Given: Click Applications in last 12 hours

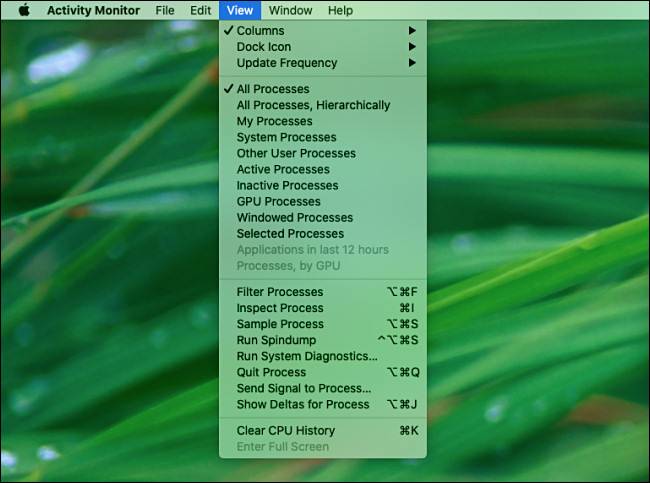Looking at the screenshot, I should (323, 250).
